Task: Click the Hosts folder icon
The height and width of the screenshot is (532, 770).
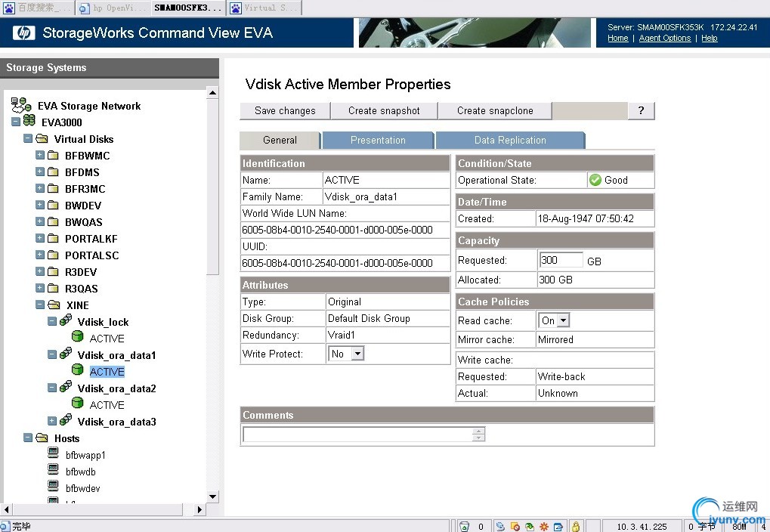Action: [42, 438]
